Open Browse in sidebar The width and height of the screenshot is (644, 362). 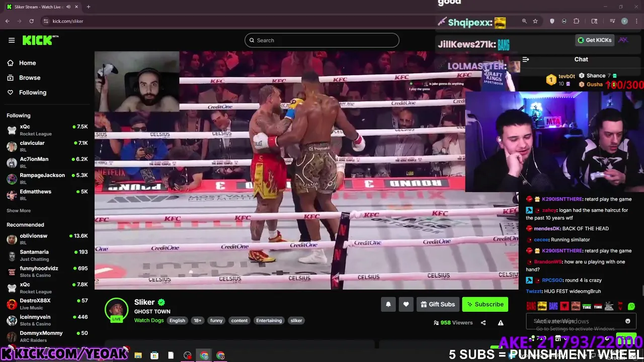tap(29, 77)
